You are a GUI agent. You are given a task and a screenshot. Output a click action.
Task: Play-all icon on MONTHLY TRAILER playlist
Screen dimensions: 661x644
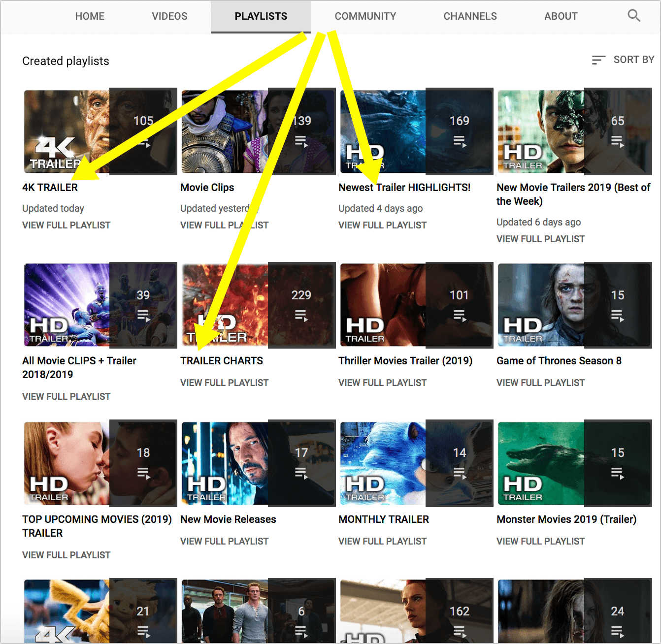(460, 474)
